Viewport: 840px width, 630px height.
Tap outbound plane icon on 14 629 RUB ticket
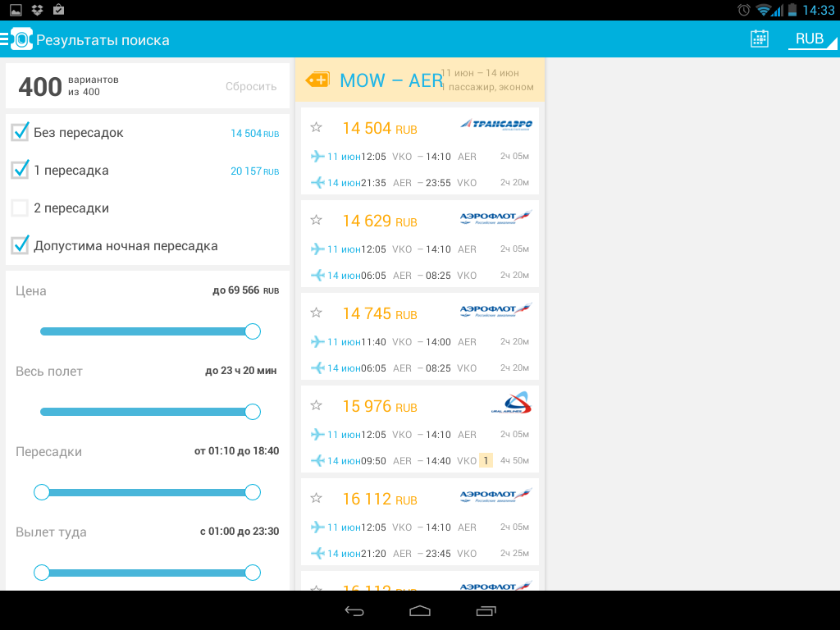(x=317, y=249)
